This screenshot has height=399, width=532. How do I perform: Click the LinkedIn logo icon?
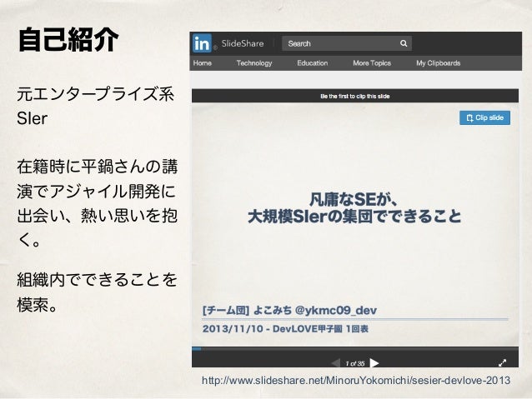[x=202, y=43]
